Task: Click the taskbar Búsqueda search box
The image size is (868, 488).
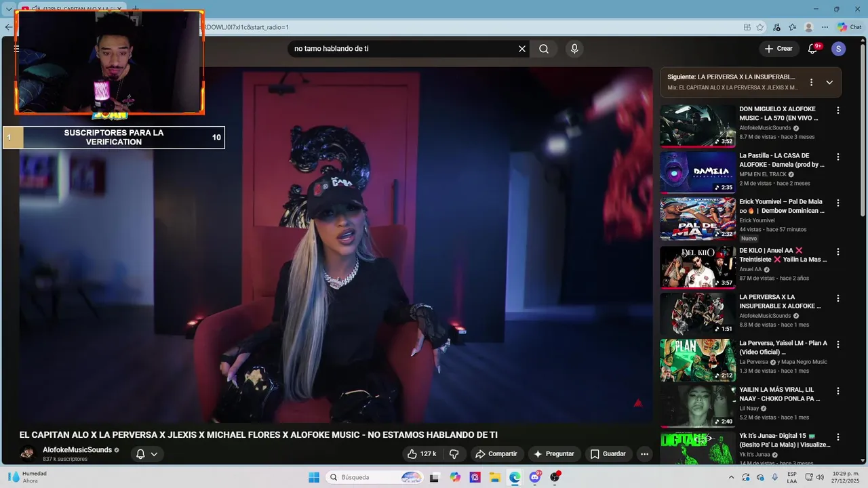Action: tap(375, 477)
